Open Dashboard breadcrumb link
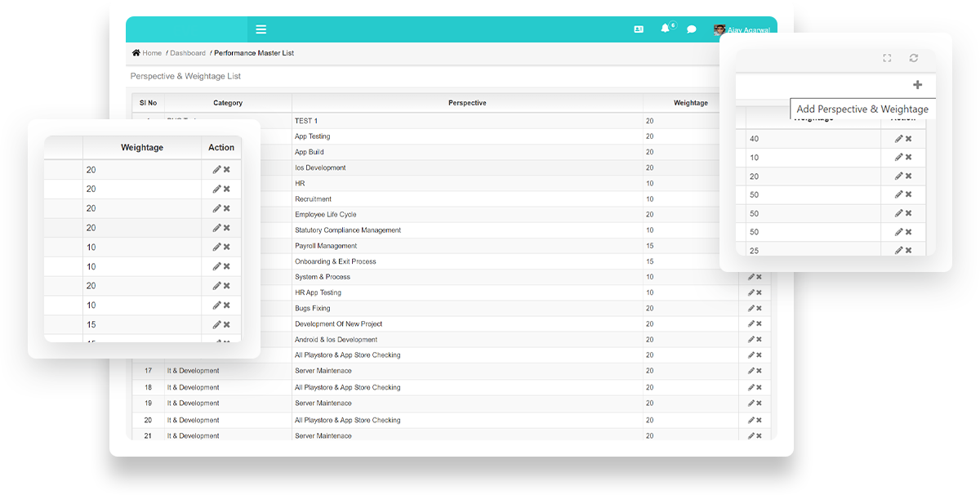Screen dimensions: 980x495 pos(188,53)
